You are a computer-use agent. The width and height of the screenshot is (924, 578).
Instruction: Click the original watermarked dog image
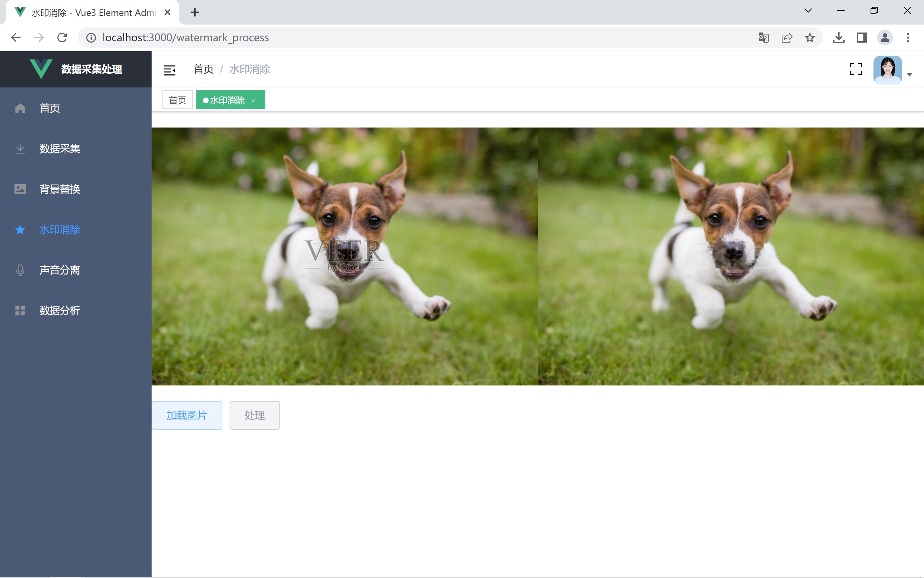(x=344, y=256)
